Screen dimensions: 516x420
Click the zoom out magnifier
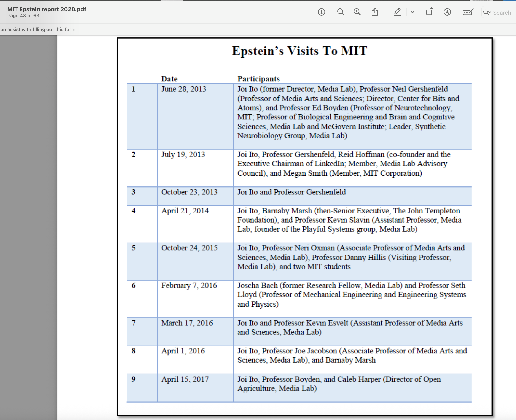[x=341, y=12]
